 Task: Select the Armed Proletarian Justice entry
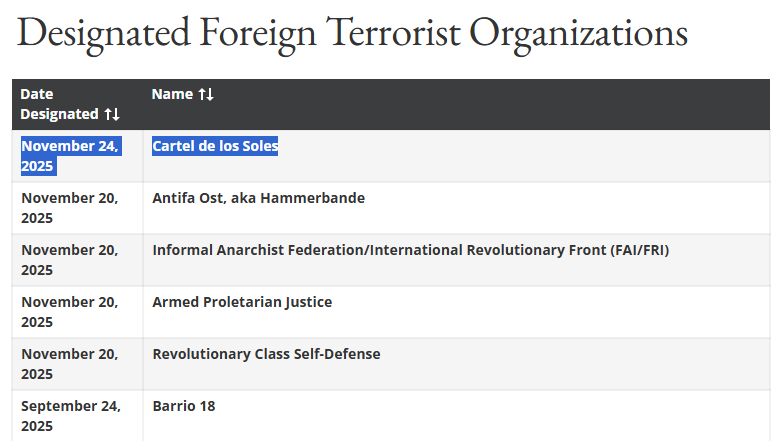pyautogui.click(x=242, y=302)
